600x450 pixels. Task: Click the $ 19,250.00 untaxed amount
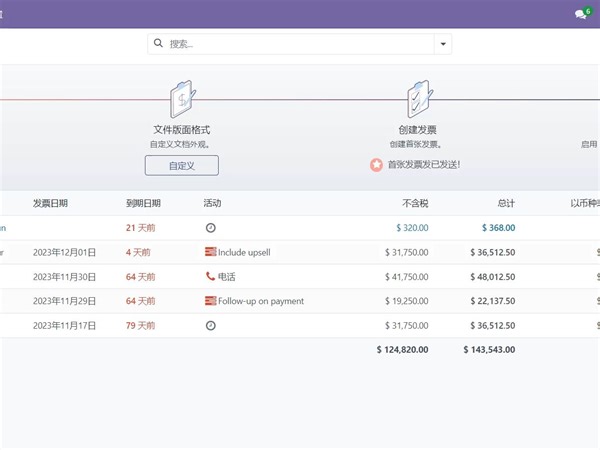coord(407,301)
